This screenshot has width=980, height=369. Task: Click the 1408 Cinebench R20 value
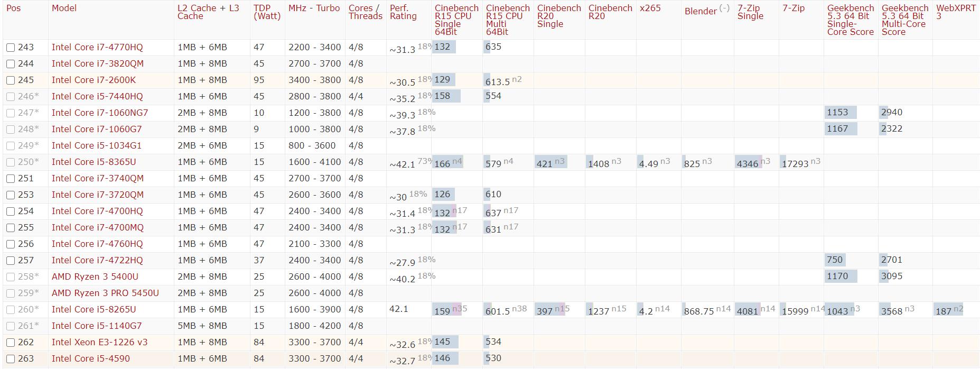click(599, 164)
